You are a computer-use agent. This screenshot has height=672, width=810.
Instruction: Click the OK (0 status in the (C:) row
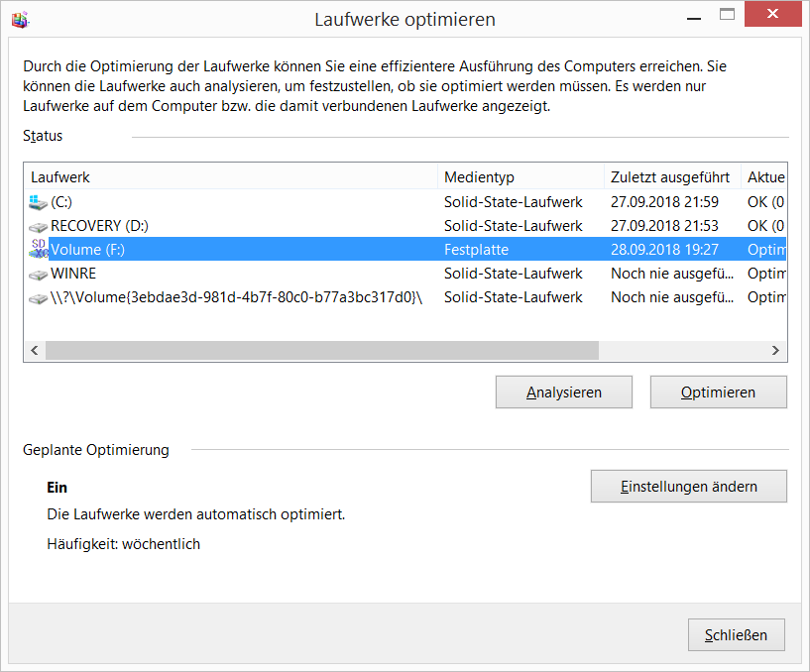tap(766, 202)
